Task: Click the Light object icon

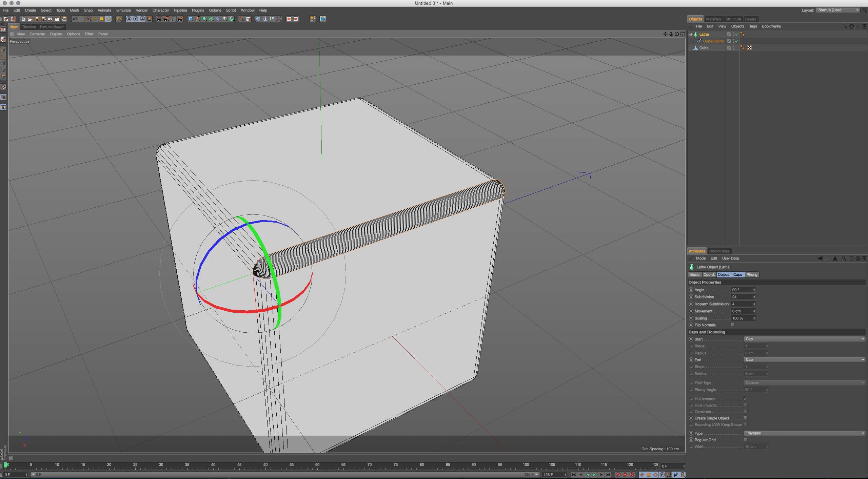Action: 224,19
